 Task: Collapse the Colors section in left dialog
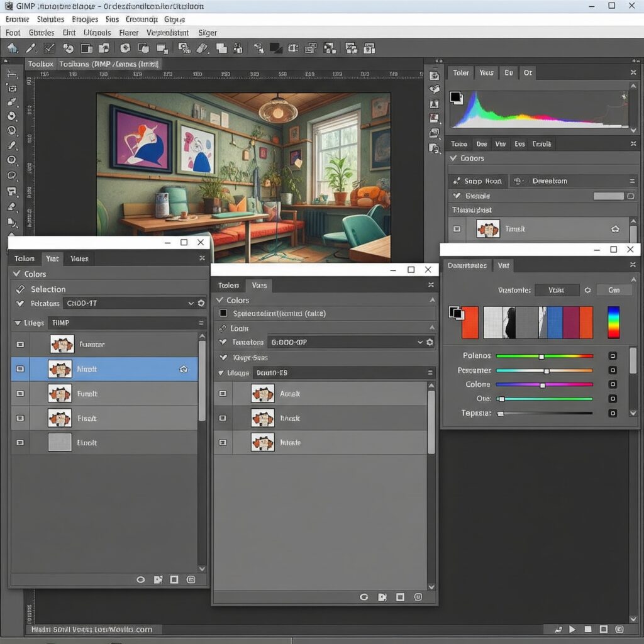point(17,274)
